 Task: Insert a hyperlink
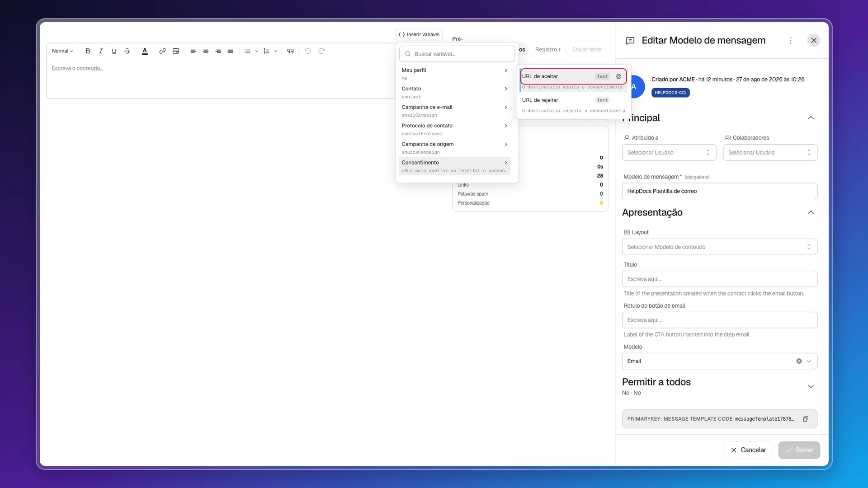coord(162,51)
